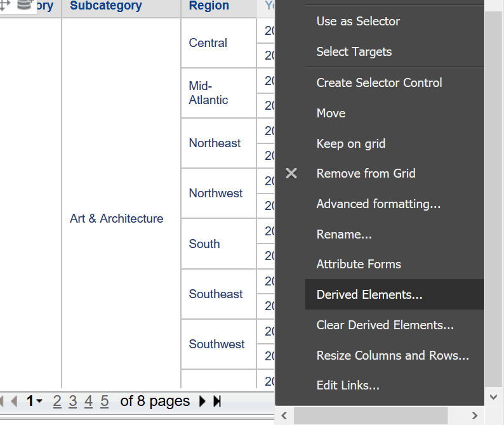Screen dimensions: 504x425
Task: Click vertical scrollbar down arrow
Action: pyautogui.click(x=494, y=397)
